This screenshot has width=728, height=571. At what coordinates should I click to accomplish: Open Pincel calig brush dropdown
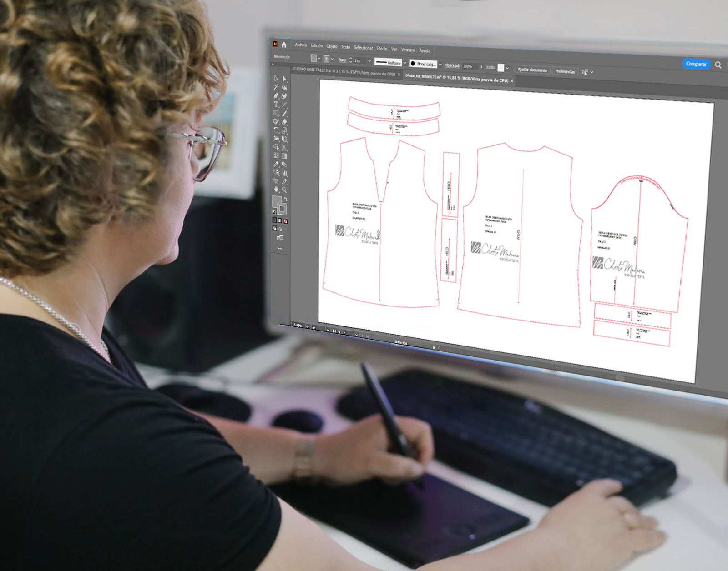[440, 65]
